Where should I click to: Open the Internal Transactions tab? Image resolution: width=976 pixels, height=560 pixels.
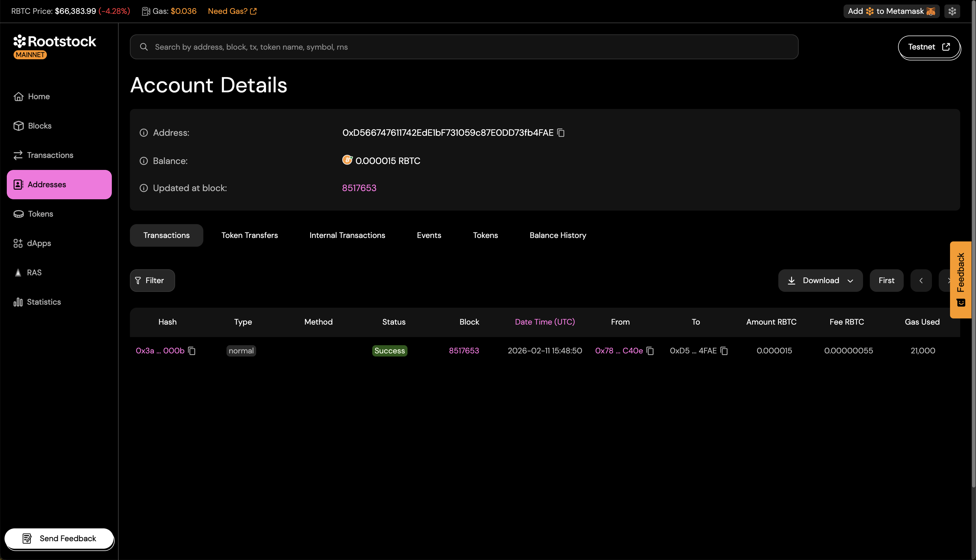[x=347, y=235]
